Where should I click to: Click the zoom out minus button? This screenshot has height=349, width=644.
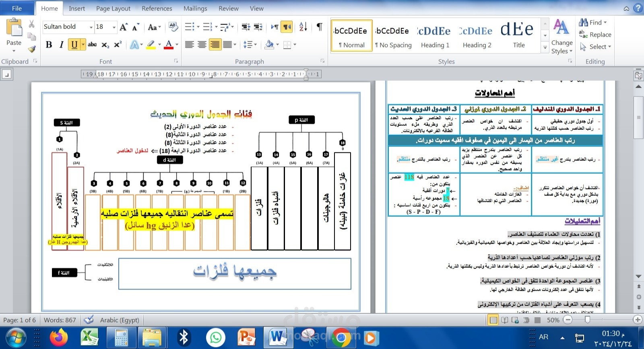tap(568, 320)
